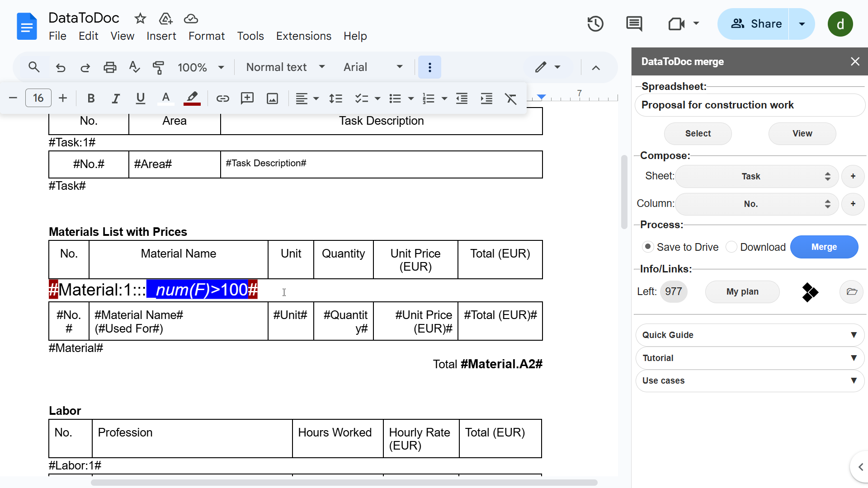Select Save to Drive radio option
This screenshot has width=868, height=488.
coord(647,247)
